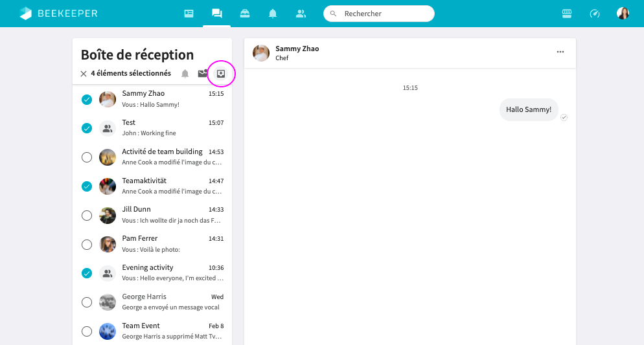644x345 pixels.
Task: Clear selection with the X icon
Action: tap(84, 74)
